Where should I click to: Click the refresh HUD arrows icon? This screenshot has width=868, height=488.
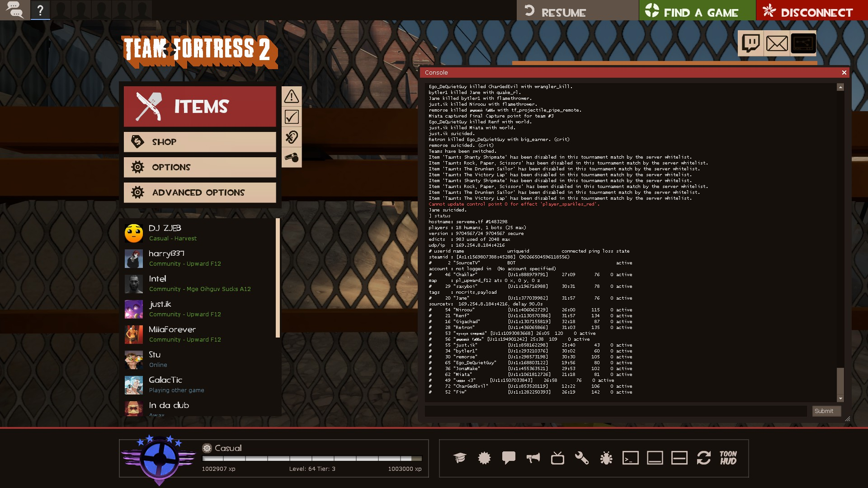coord(703,458)
